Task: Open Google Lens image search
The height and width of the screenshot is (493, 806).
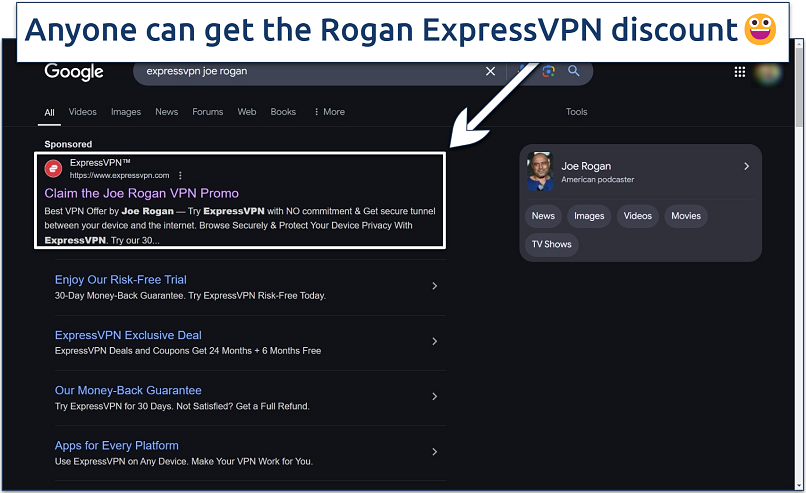Action: pyautogui.click(x=548, y=72)
